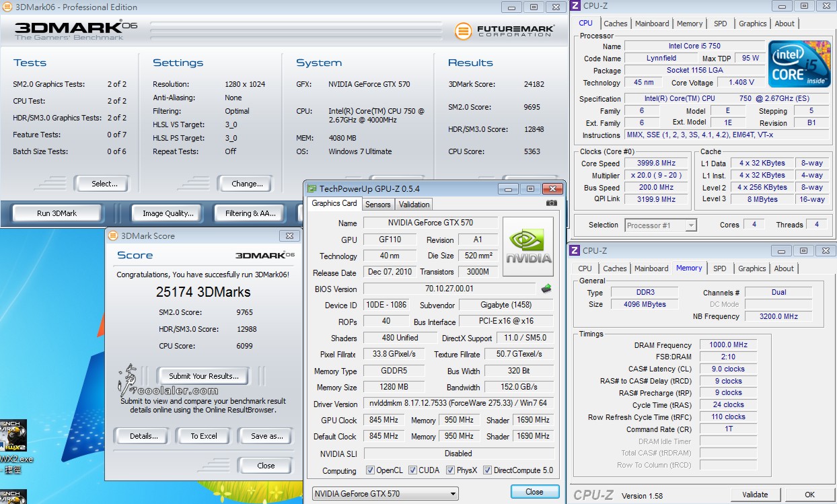Click the Driver Version field in GPU-Z

point(459,404)
